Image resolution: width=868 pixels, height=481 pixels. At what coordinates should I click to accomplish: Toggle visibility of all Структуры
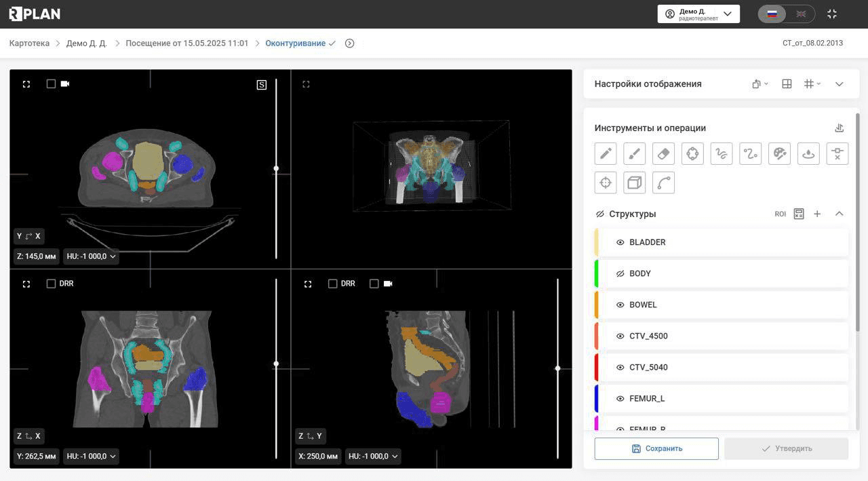coord(600,214)
